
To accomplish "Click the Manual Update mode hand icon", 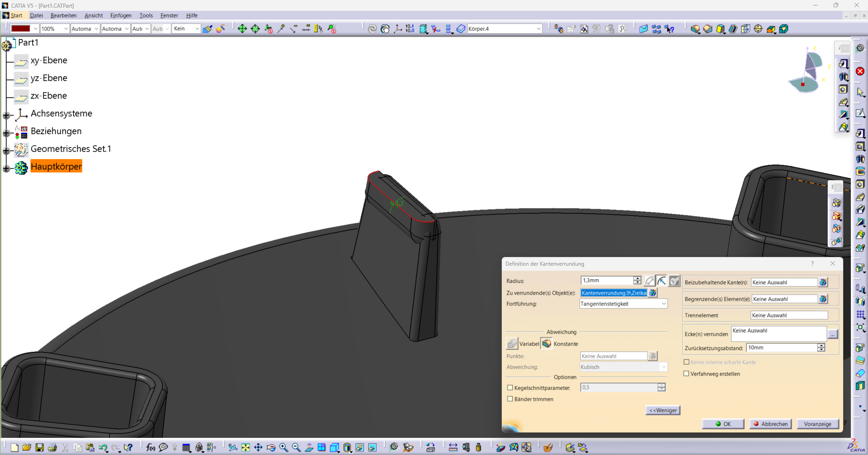I will 385,29.
